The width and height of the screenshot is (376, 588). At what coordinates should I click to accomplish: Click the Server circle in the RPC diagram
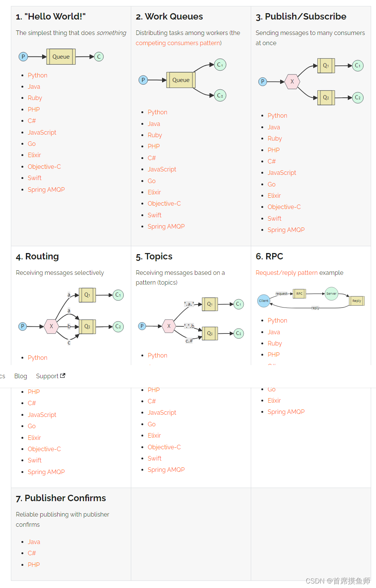(x=331, y=294)
